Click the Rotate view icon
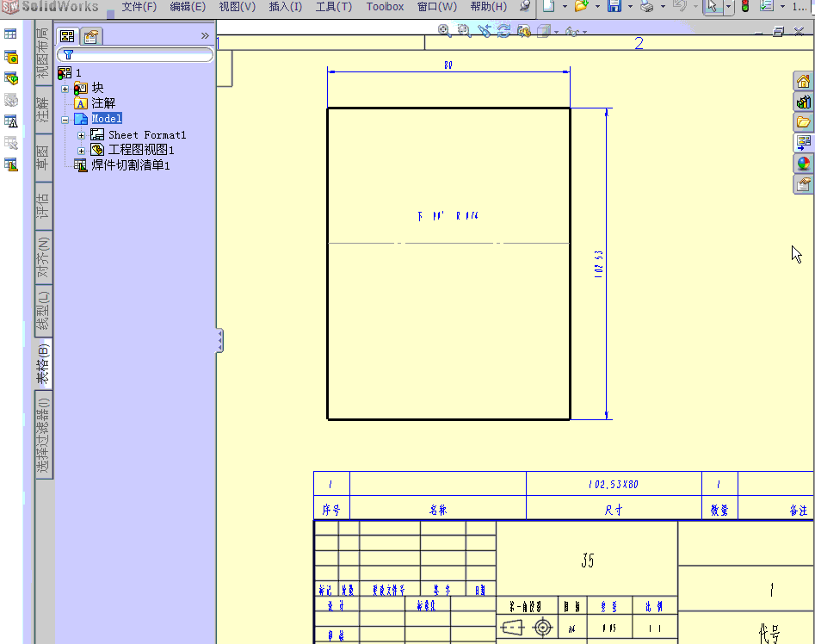 [x=503, y=31]
